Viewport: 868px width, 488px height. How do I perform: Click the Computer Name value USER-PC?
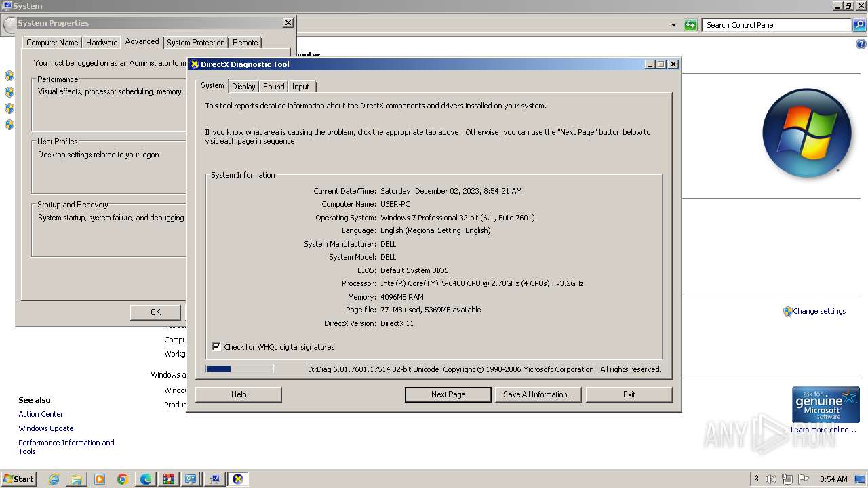coord(395,204)
